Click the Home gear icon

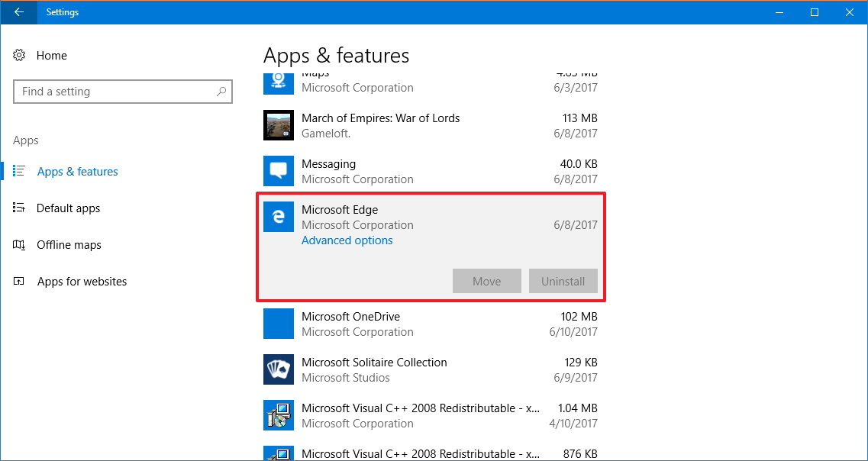pos(21,55)
